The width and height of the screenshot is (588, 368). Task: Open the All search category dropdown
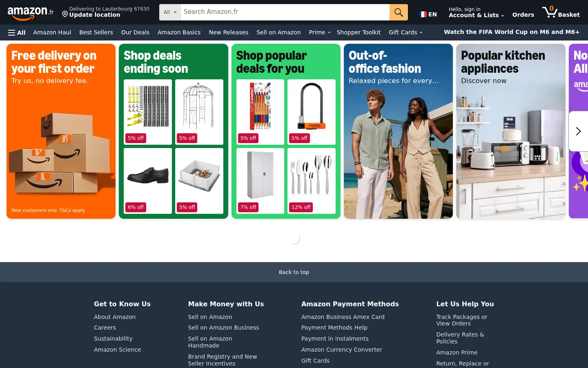click(x=170, y=12)
